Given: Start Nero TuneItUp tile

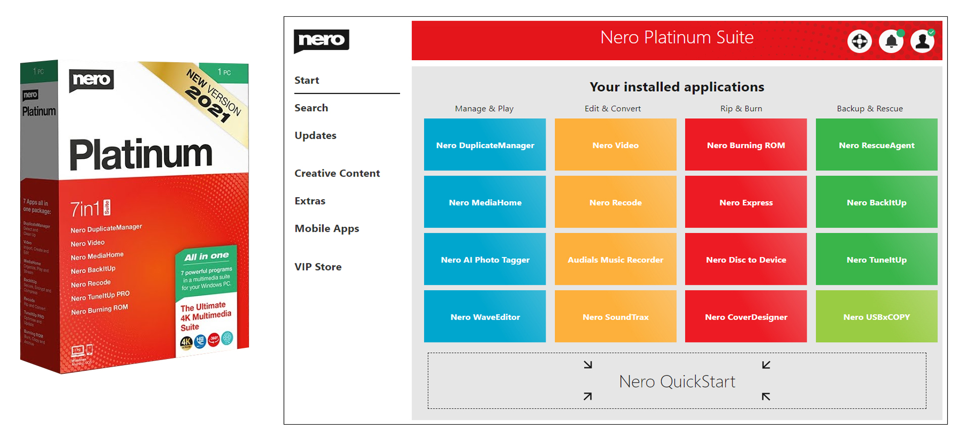Looking at the screenshot, I should (876, 259).
